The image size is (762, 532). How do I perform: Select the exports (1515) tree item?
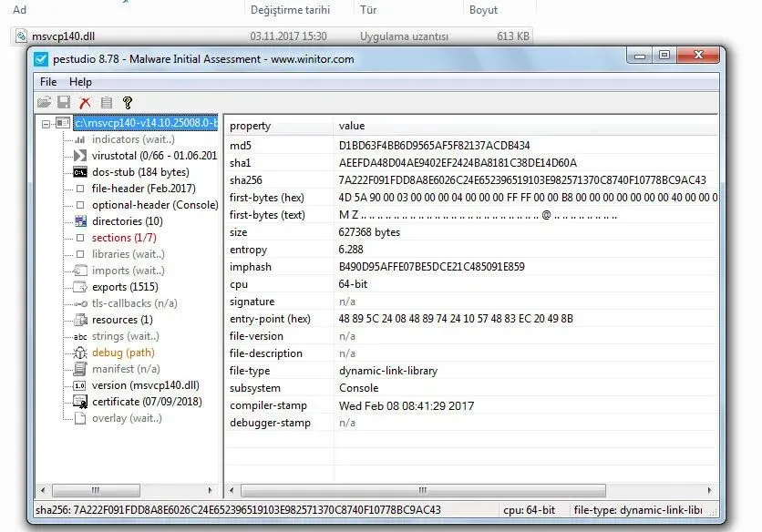click(x=124, y=287)
